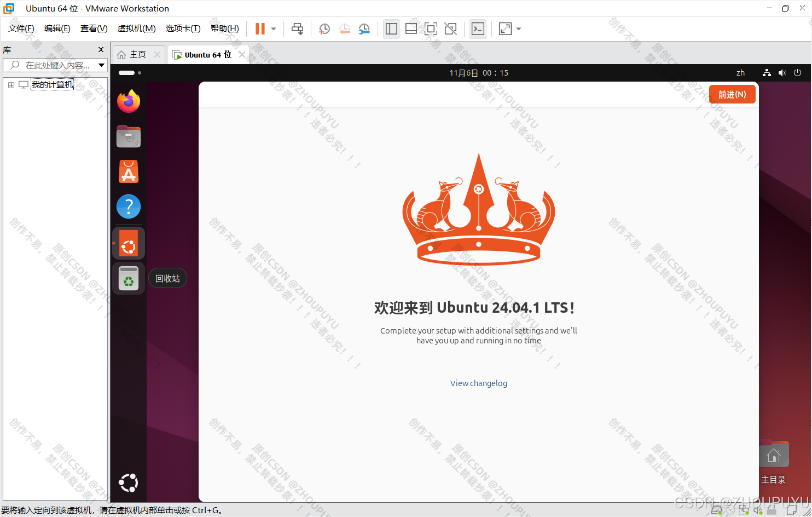Open the console view icon
812x517 pixels.
pyautogui.click(x=478, y=29)
